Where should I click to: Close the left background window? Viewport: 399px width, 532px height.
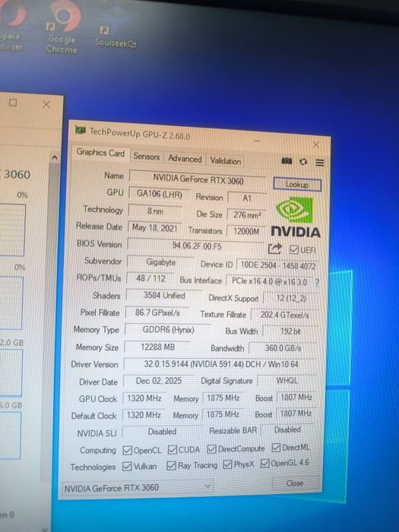tap(46, 104)
